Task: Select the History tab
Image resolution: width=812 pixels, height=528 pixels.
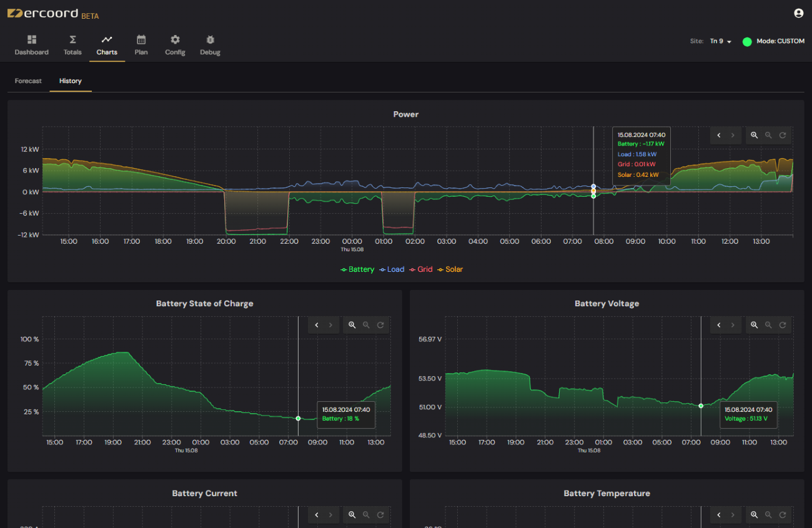Action: click(x=70, y=81)
